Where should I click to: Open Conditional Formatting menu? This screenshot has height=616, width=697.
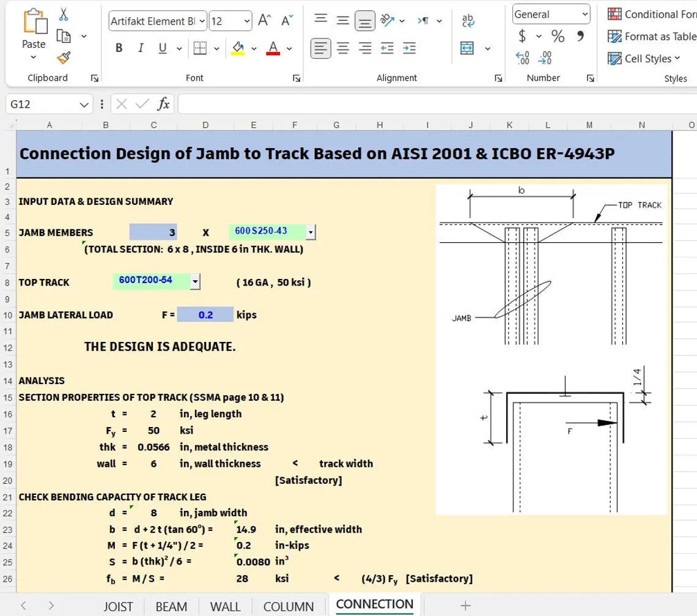(652, 14)
